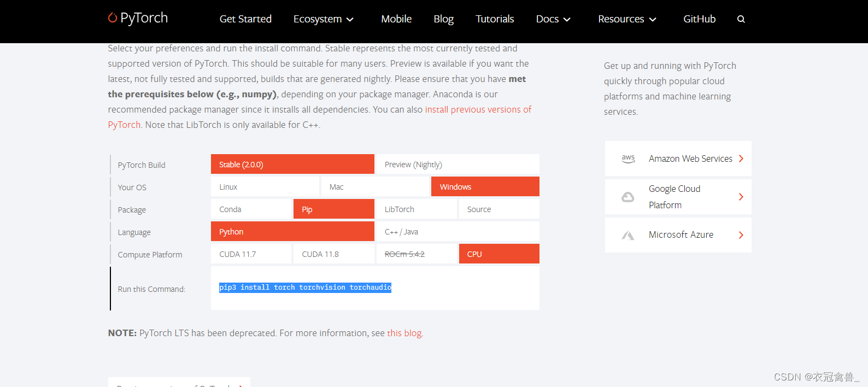
Task: Click arrow next to Microsoft Azure
Action: [x=741, y=235]
